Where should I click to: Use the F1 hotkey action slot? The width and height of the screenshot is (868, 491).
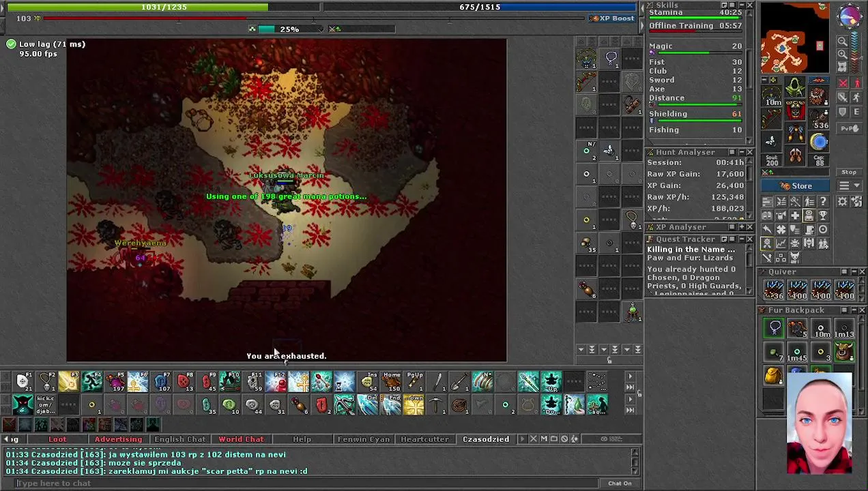pos(23,382)
